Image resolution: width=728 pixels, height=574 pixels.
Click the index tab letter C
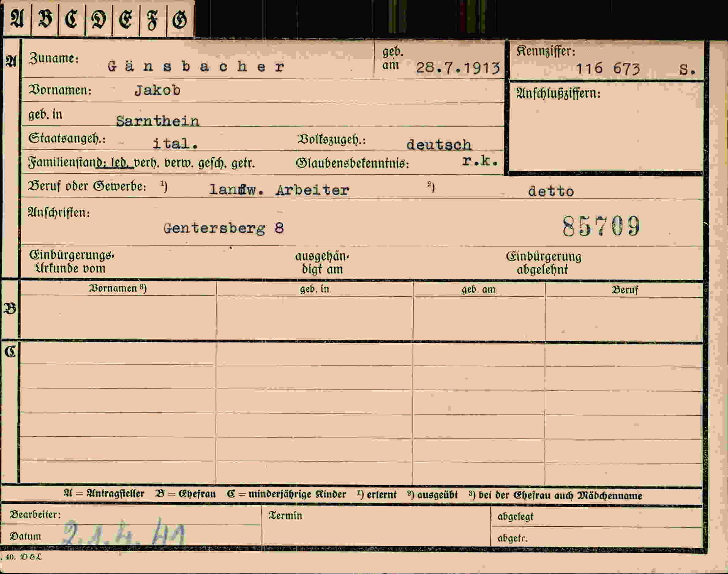tap(71, 18)
